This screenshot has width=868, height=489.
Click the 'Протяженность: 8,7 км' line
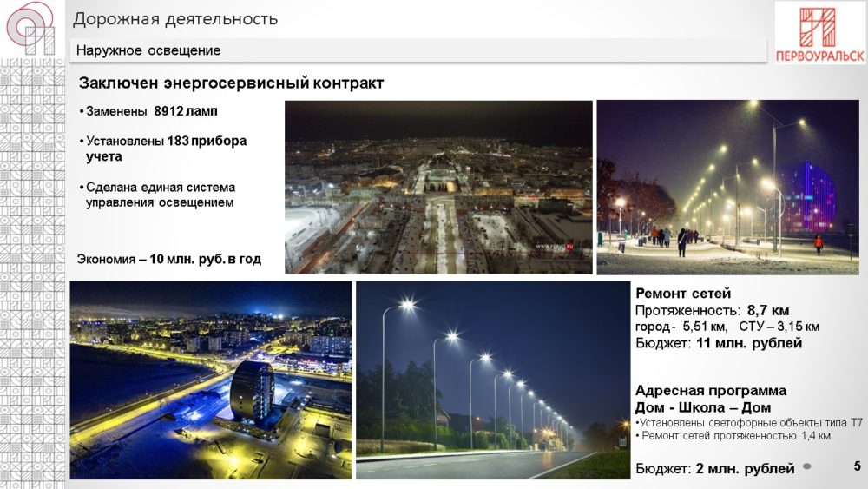(712, 310)
